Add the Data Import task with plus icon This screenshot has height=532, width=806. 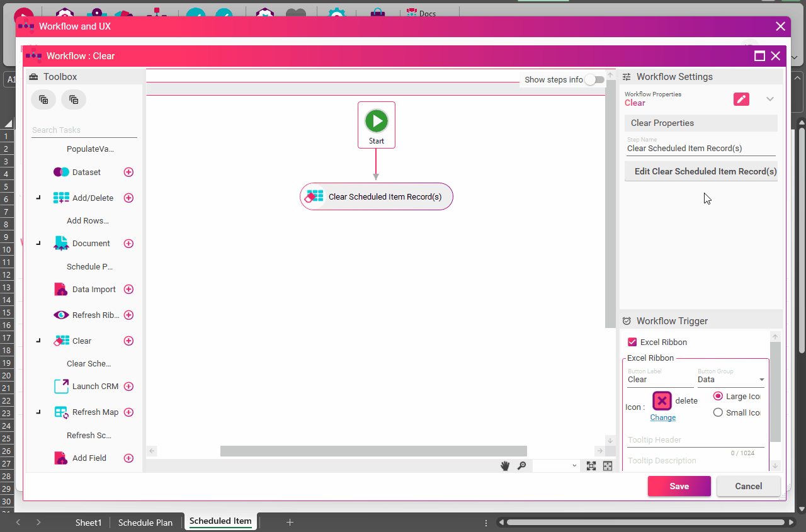pyautogui.click(x=128, y=290)
